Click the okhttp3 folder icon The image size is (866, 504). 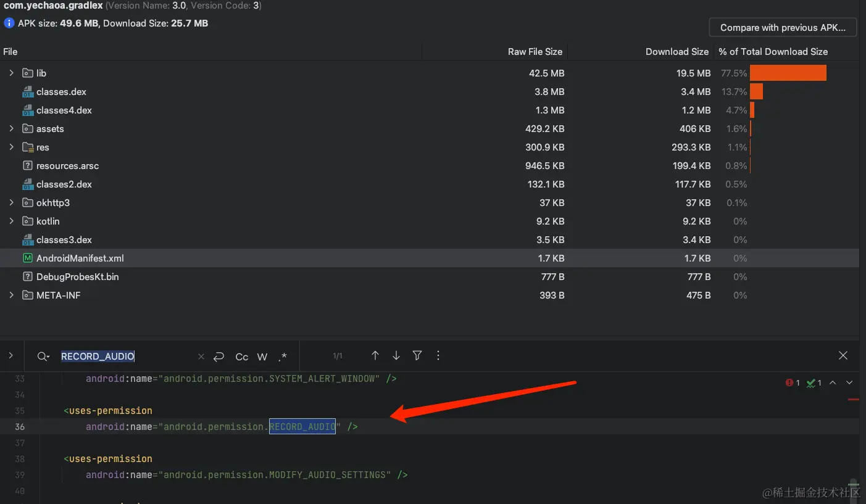click(27, 202)
